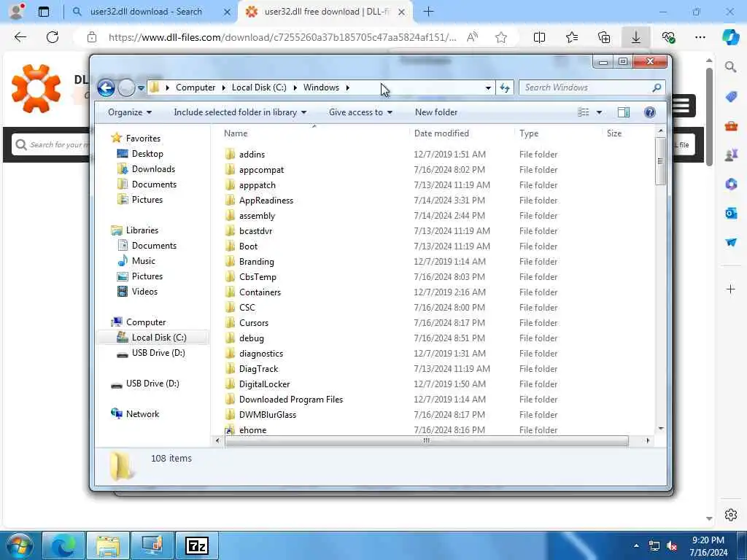Open a new Edge browser tab
The height and width of the screenshot is (560, 747).
[428, 12]
